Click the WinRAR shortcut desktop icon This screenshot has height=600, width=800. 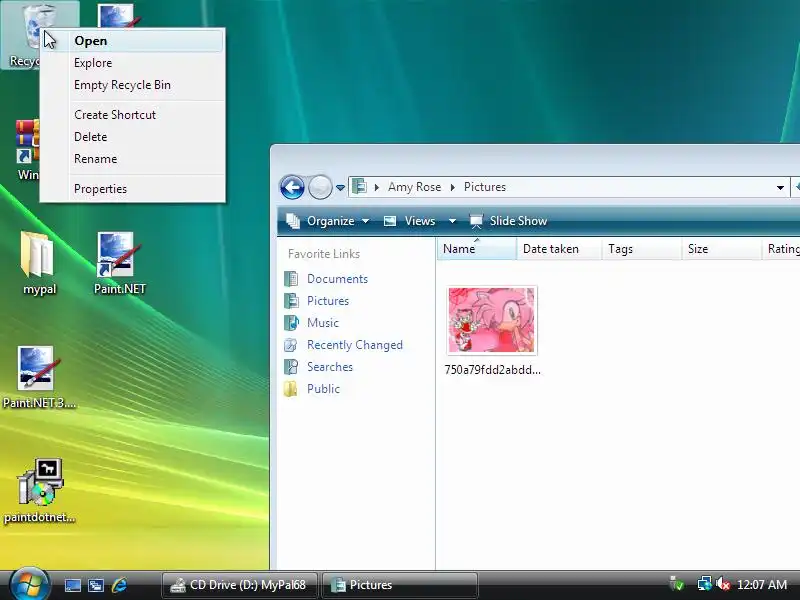[26, 150]
